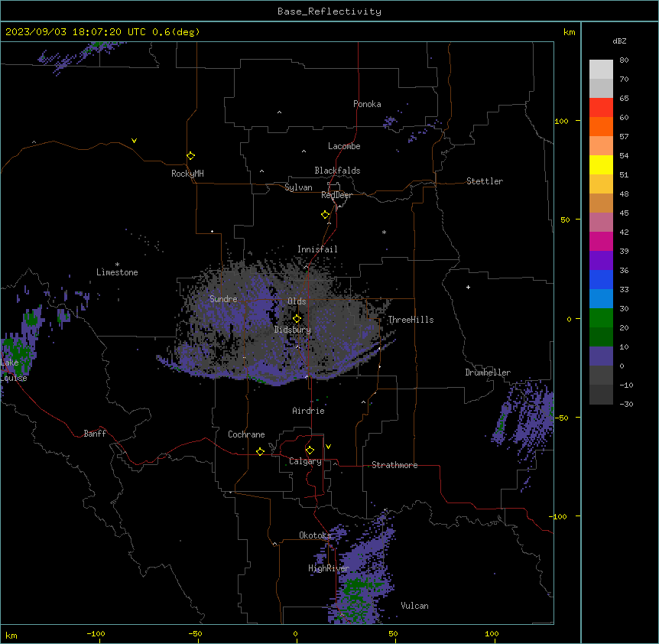The width and height of the screenshot is (659, 644).
Task: Click the Strathmore label
Action: pyautogui.click(x=394, y=465)
